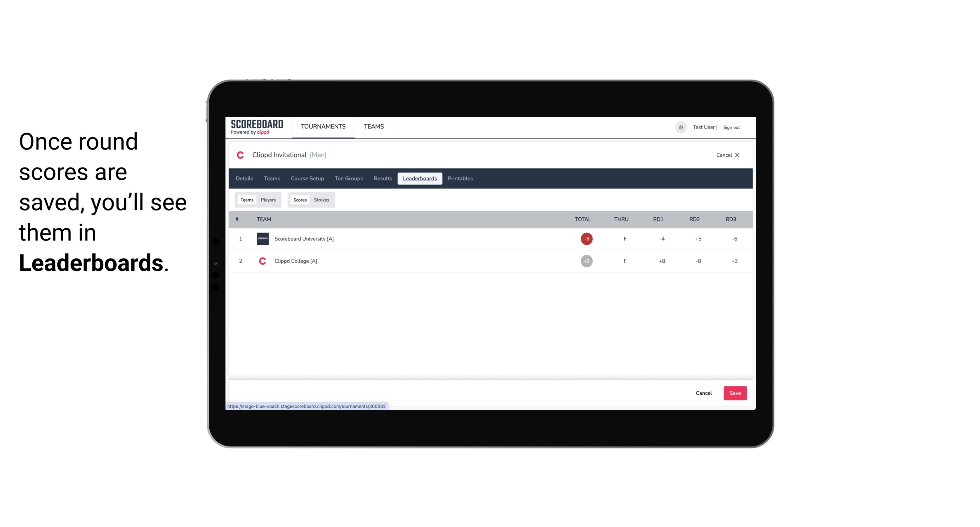Viewport: 980px width, 527px height.
Task: Select the Teams filter button
Action: [246, 200]
